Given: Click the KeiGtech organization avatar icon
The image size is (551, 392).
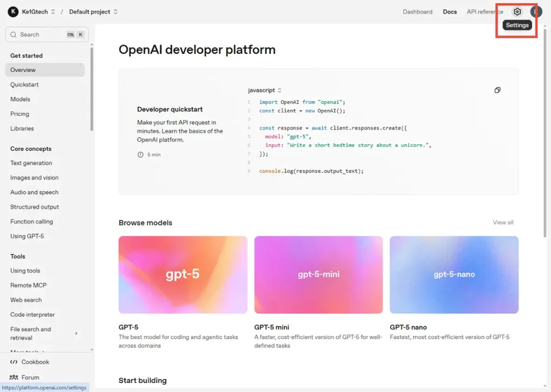Looking at the screenshot, I should coord(13,12).
